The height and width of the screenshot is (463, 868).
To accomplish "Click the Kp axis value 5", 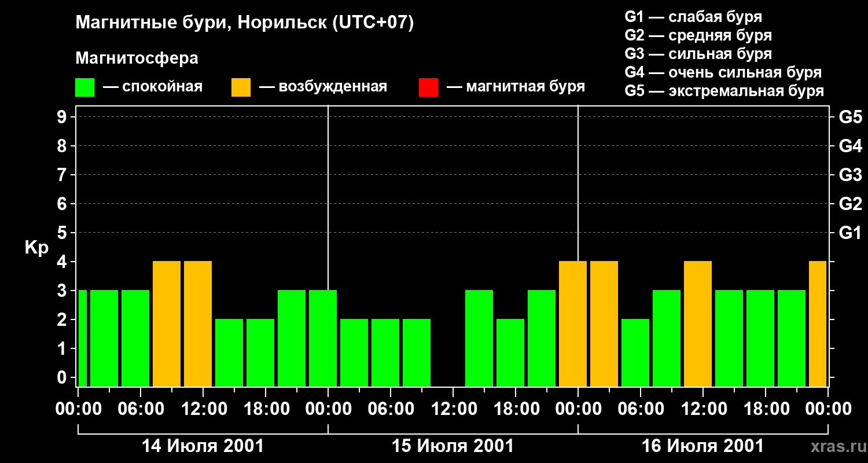I will tap(62, 233).
